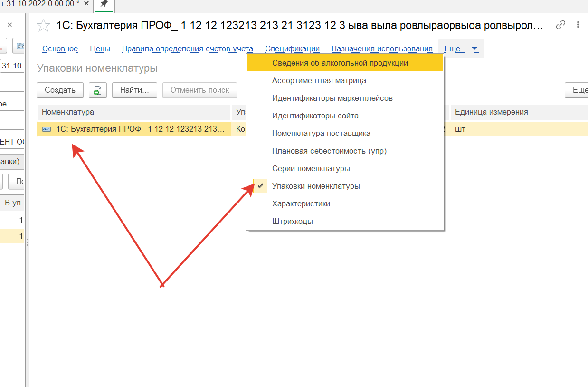Click the row icon beside 1С: Бухгалтерия ПРОФ
Viewport: 588px width, 387px height.
[47, 129]
